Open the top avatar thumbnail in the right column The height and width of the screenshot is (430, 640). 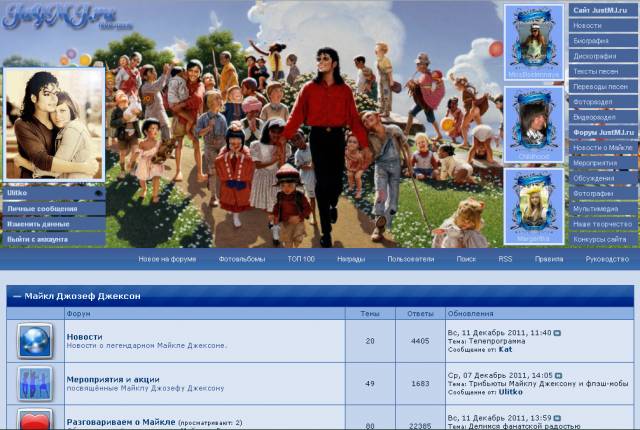533,41
